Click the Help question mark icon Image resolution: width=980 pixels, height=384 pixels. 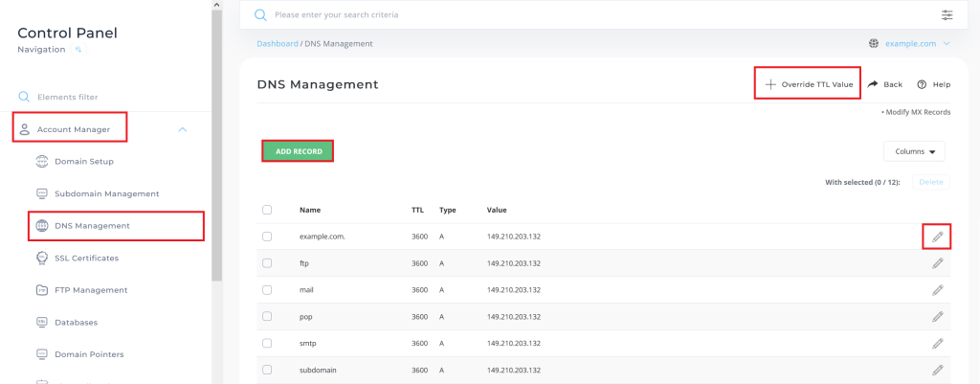(x=922, y=84)
